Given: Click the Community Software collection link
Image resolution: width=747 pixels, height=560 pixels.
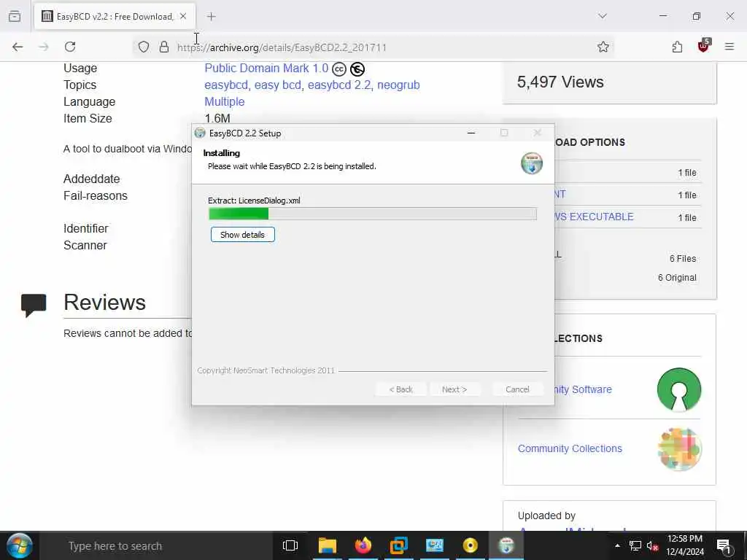Looking at the screenshot, I should point(583,389).
